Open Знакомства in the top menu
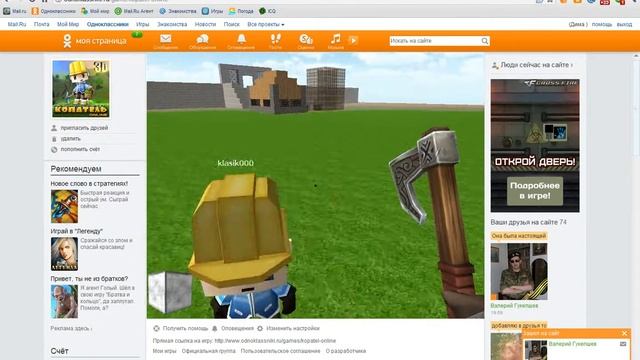This screenshot has width=640, height=360. click(x=172, y=24)
